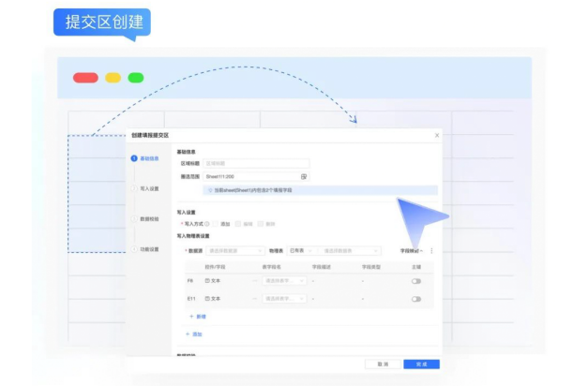Click the text field icon in row E11
The image size is (588, 386).
coord(207,299)
